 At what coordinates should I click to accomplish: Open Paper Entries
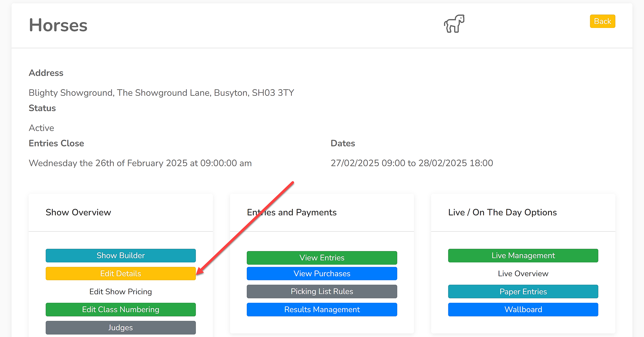tap(523, 291)
